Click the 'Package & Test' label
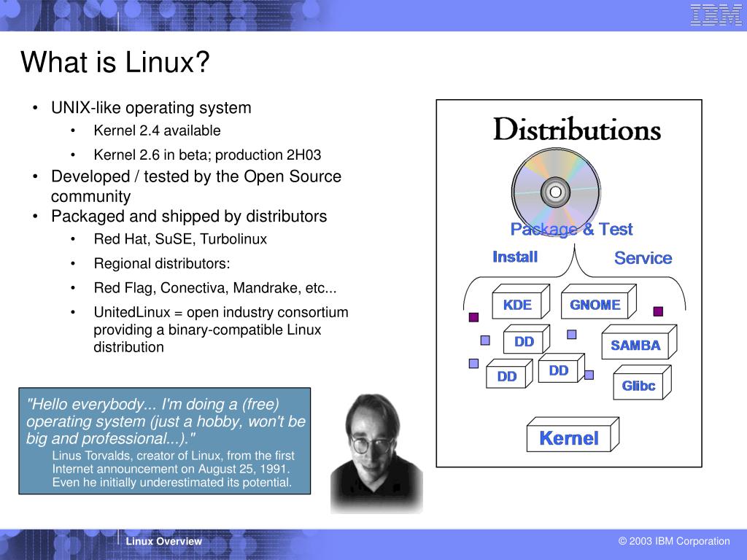The width and height of the screenshot is (747, 560). point(571,229)
